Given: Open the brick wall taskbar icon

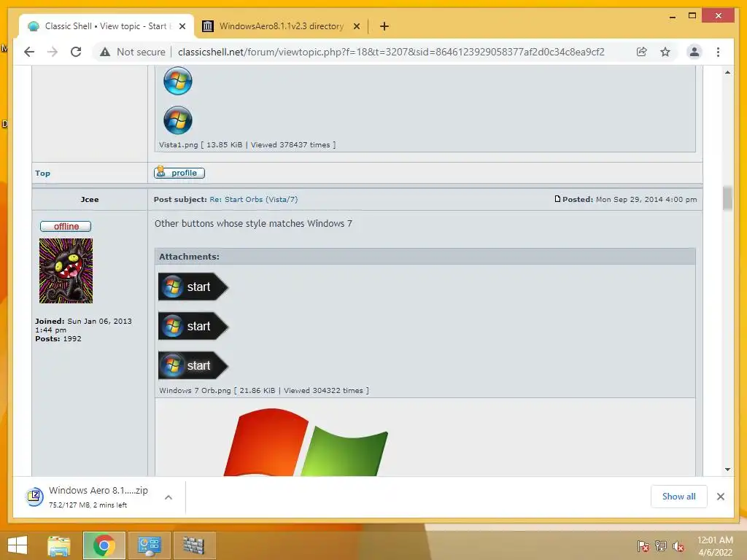Looking at the screenshot, I should 194,545.
